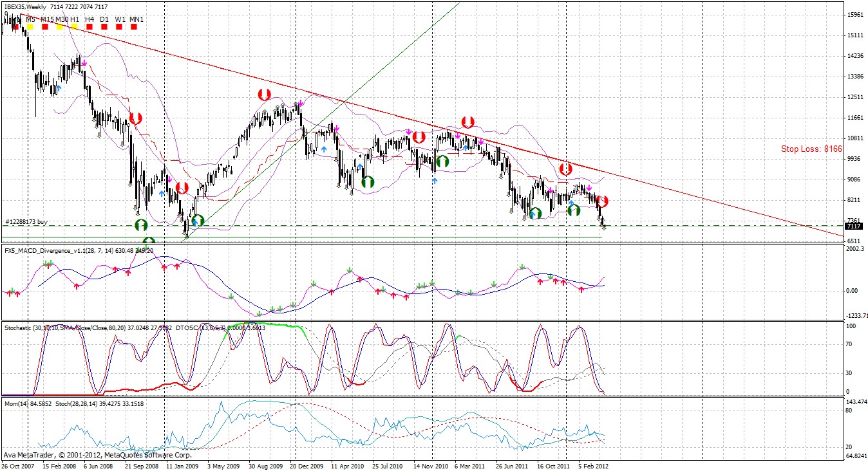Click the magenta down arrow at the December 2009 peak
The width and height of the screenshot is (868, 471).
coord(301,103)
